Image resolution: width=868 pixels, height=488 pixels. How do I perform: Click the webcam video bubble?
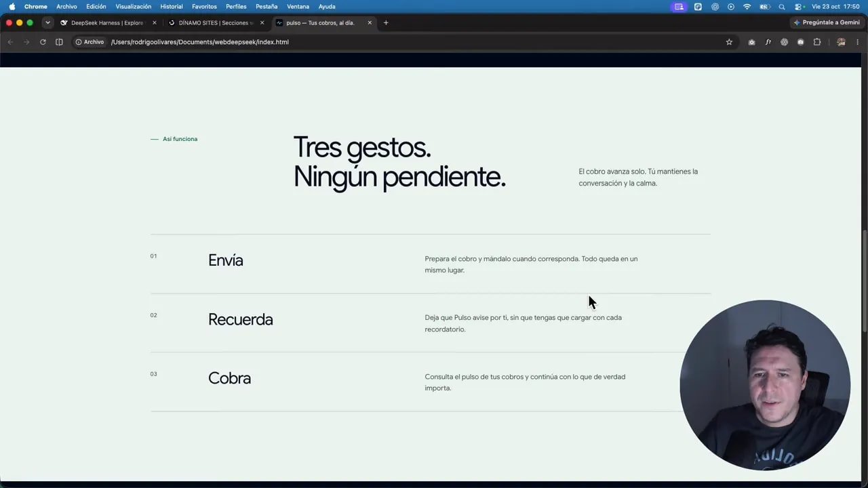(x=765, y=385)
